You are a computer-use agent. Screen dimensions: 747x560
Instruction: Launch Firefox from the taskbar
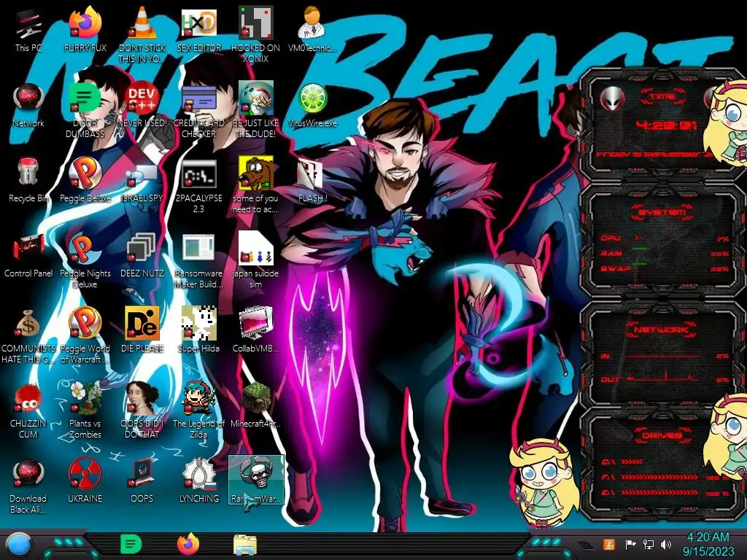(x=188, y=544)
